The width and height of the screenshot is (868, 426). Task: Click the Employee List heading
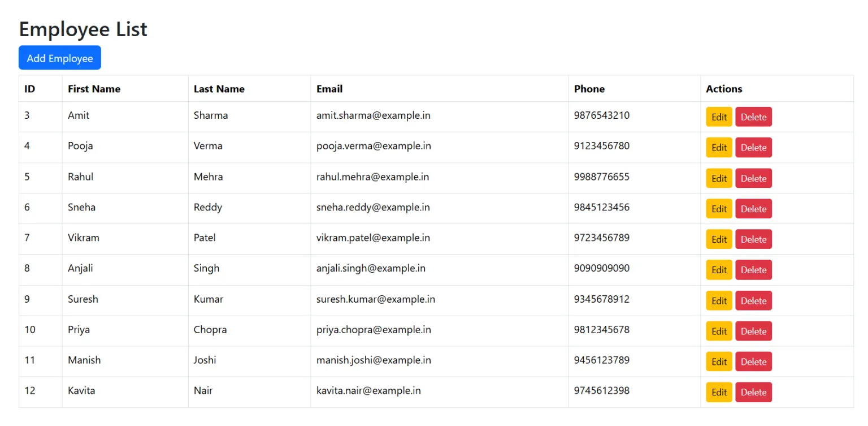(83, 29)
